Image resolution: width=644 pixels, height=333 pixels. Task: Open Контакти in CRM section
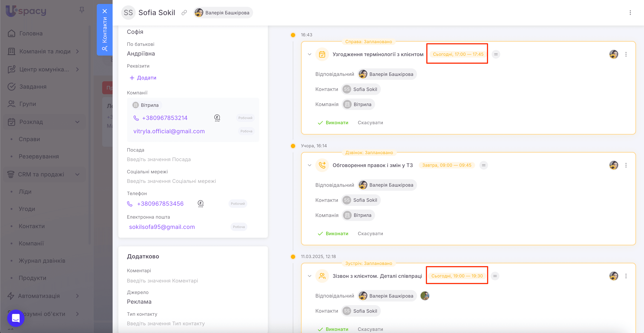[x=32, y=226]
